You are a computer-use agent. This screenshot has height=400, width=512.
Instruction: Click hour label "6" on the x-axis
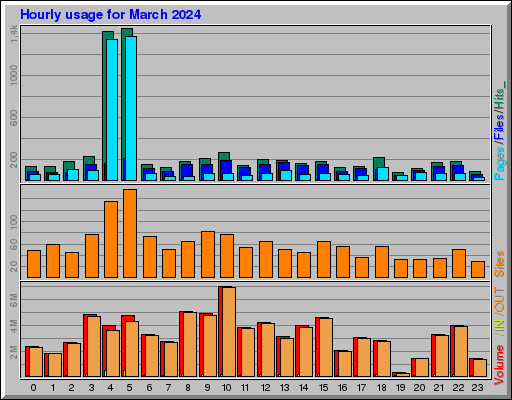(149, 388)
